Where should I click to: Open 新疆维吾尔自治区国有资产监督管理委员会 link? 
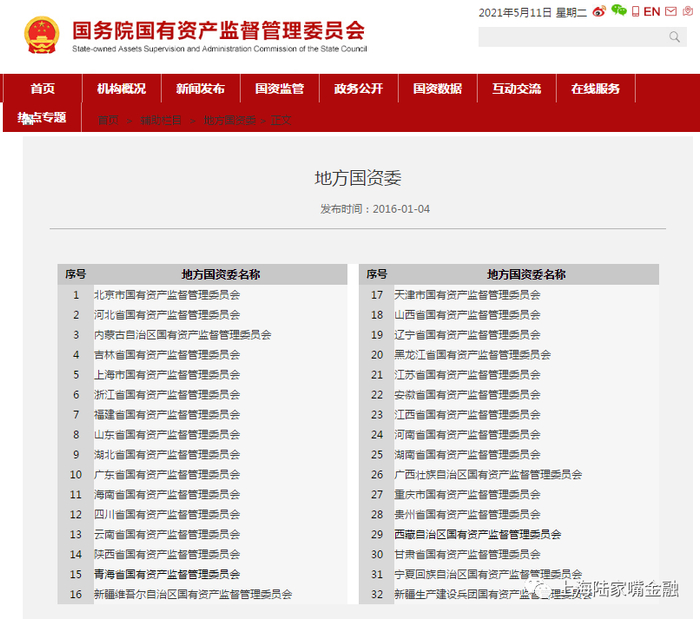point(193,594)
